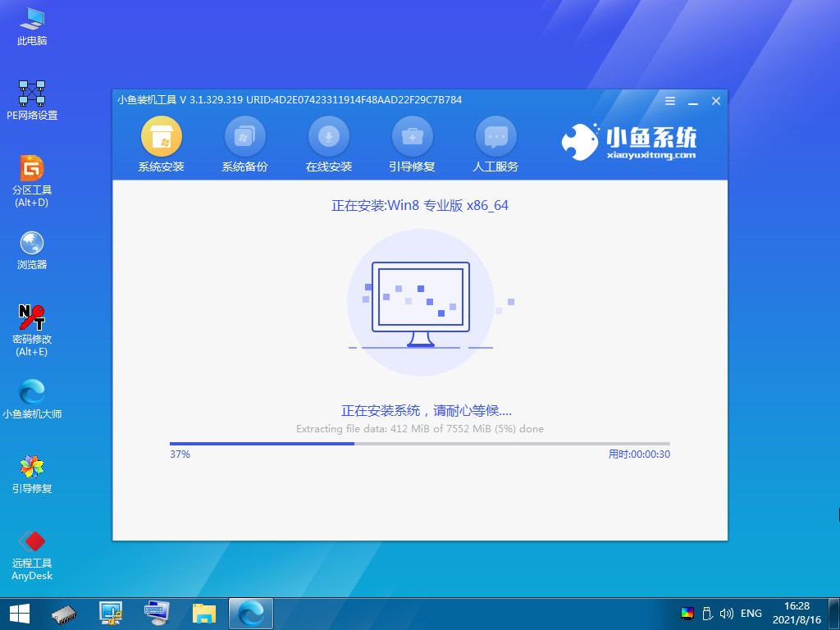Viewport: 840px width, 630px height.
Task: Contact support via 人工服务 icon
Action: coord(495,137)
